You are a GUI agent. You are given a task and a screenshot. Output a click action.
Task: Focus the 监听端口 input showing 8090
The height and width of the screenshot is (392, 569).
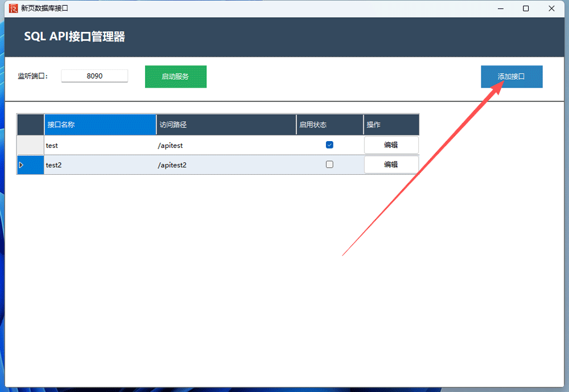(94, 76)
